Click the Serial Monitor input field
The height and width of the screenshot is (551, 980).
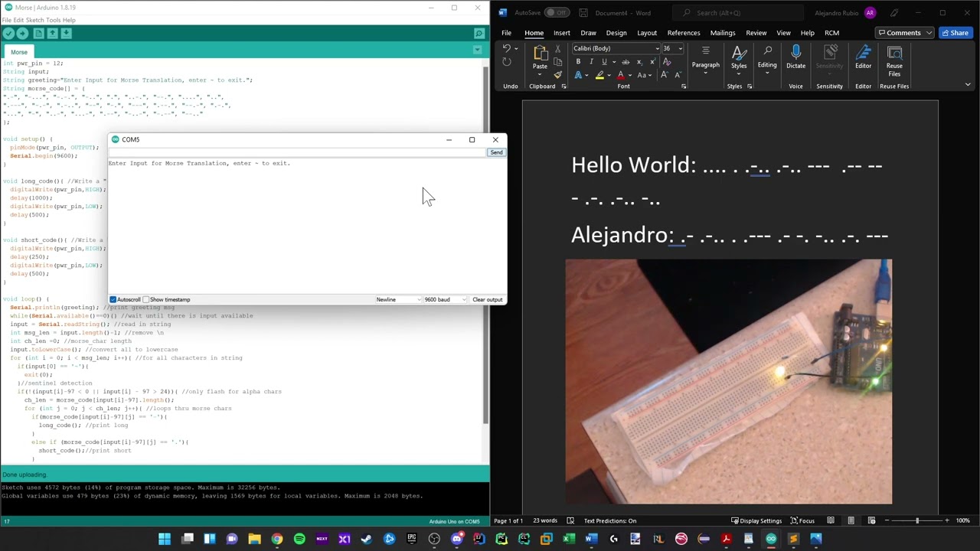click(x=297, y=152)
